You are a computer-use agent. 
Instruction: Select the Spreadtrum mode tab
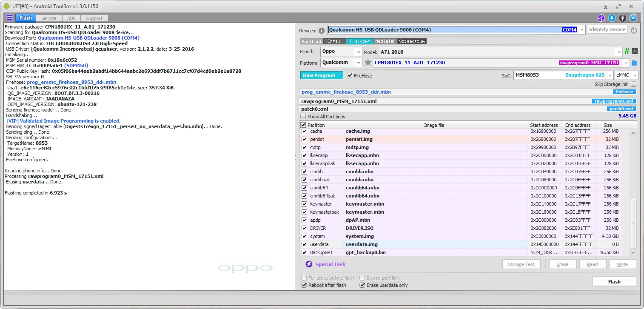point(412,41)
